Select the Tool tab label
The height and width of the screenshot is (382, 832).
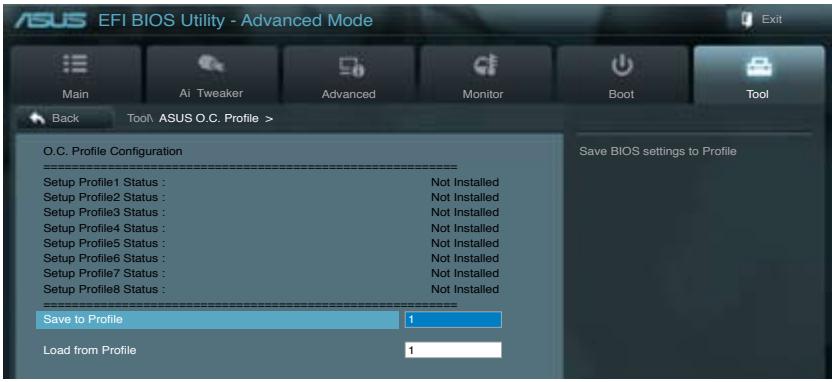757,94
